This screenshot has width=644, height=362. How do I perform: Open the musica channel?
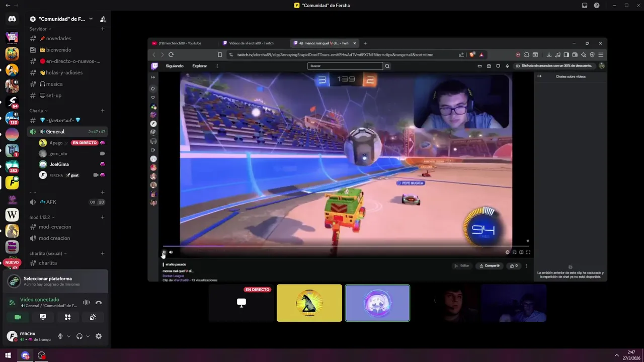click(67, 84)
